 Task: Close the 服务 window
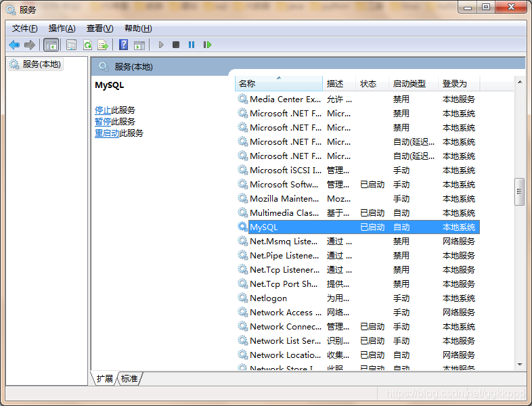pyautogui.click(x=511, y=7)
